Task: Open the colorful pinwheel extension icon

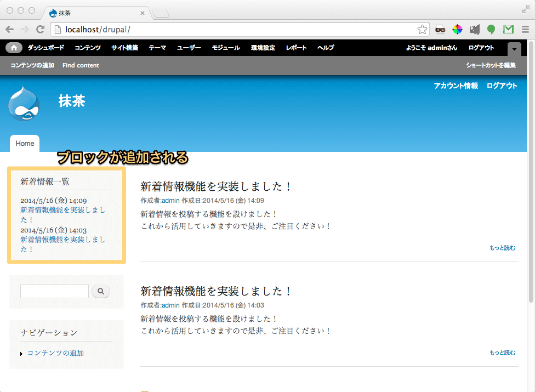Action: point(457,30)
